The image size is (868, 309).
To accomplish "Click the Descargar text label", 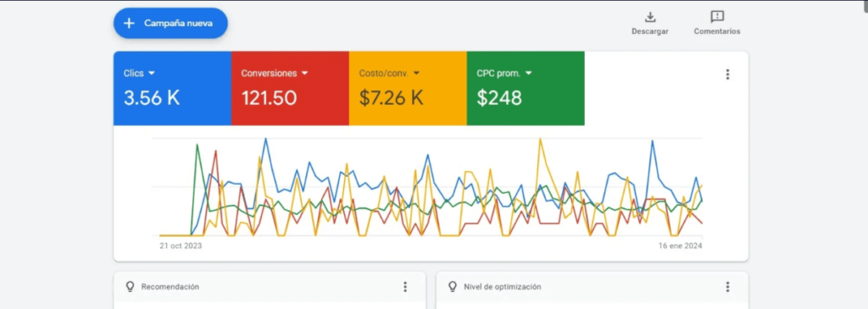I will 650,31.
